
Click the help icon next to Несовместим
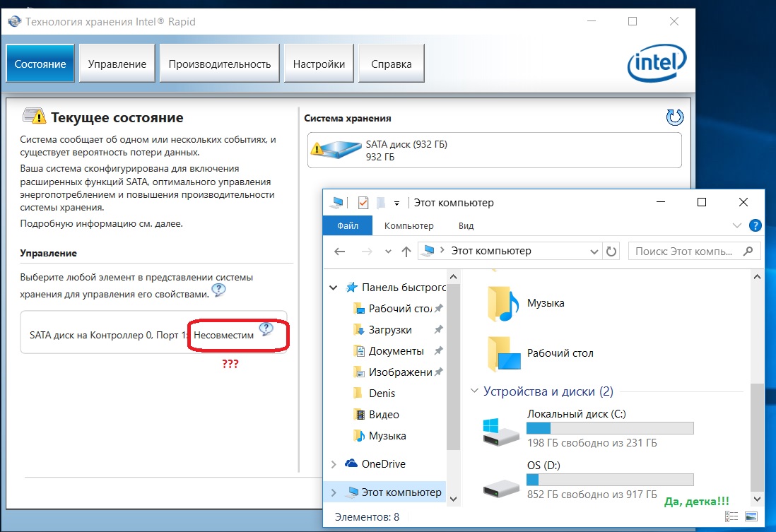pos(266,329)
